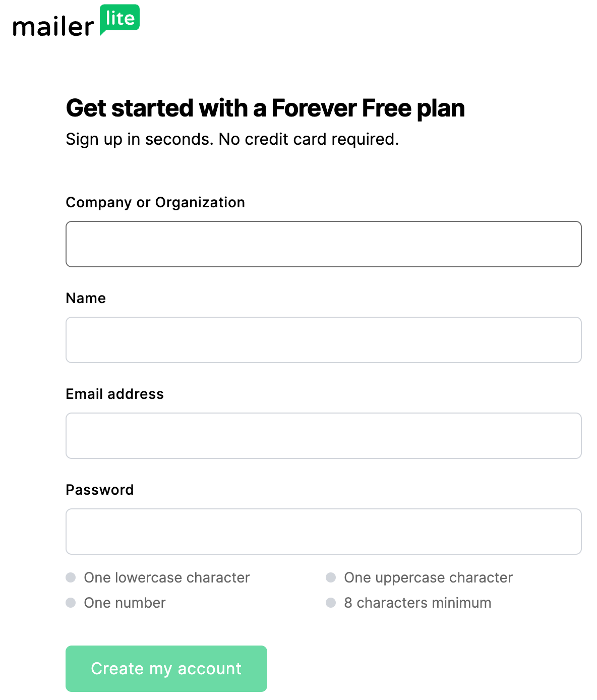Focus the Company or Organization field
The width and height of the screenshot is (597, 700).
pos(323,244)
